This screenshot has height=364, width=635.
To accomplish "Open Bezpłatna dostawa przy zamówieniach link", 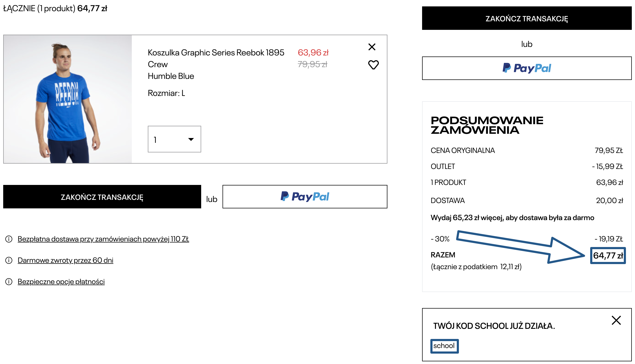I will coord(103,239).
